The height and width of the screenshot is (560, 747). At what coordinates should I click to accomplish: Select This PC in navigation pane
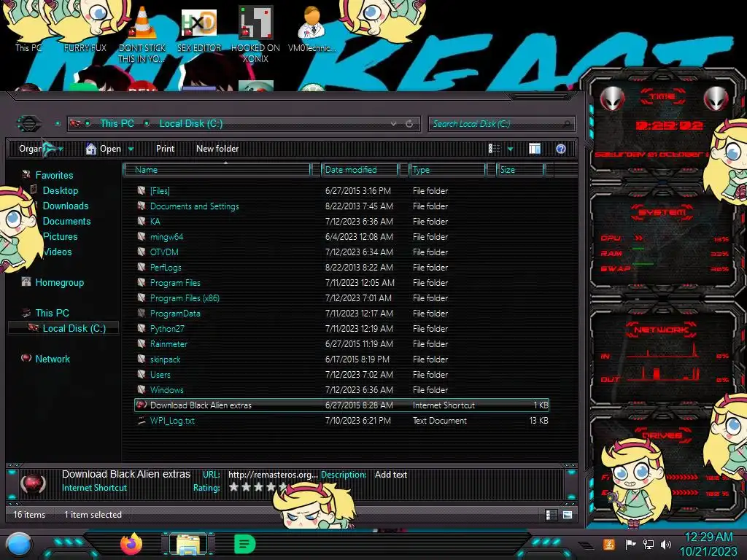(52, 313)
